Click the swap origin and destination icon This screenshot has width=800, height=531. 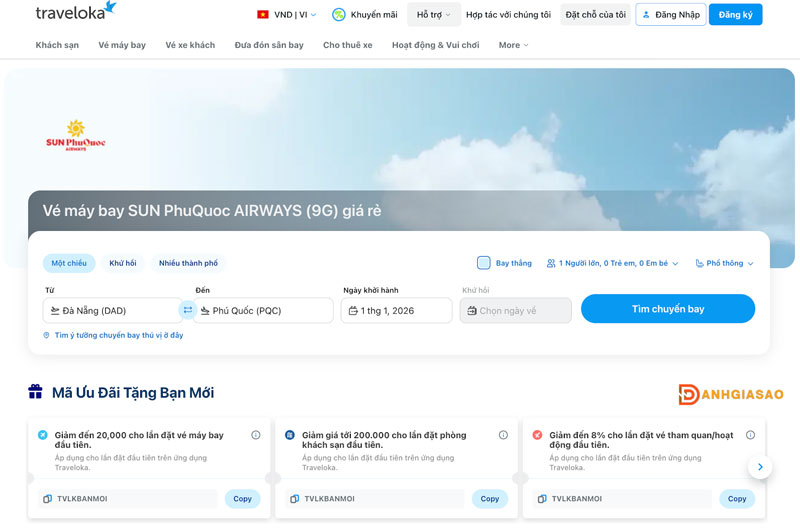coord(187,310)
